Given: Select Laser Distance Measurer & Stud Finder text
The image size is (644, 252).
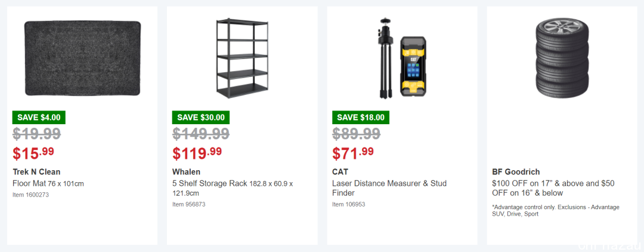Looking at the screenshot, I should [389, 188].
